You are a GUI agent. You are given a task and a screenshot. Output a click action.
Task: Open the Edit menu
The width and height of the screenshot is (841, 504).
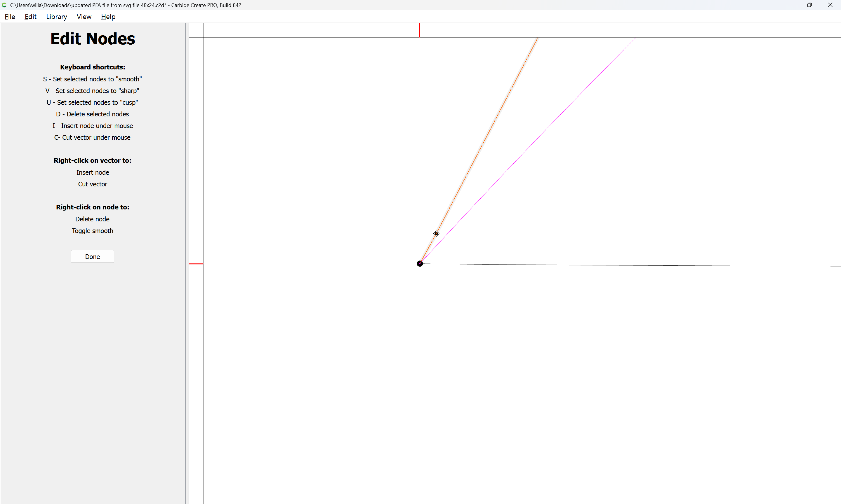pyautogui.click(x=30, y=17)
